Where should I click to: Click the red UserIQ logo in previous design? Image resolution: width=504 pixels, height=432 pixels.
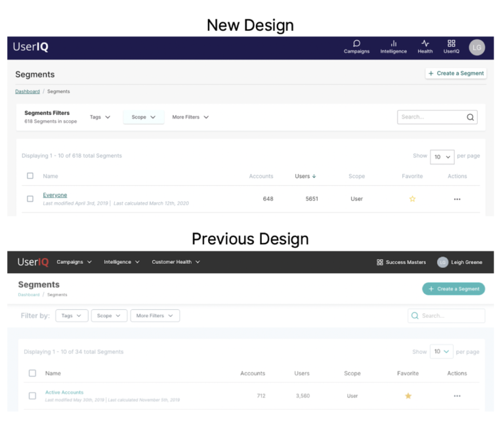point(33,262)
